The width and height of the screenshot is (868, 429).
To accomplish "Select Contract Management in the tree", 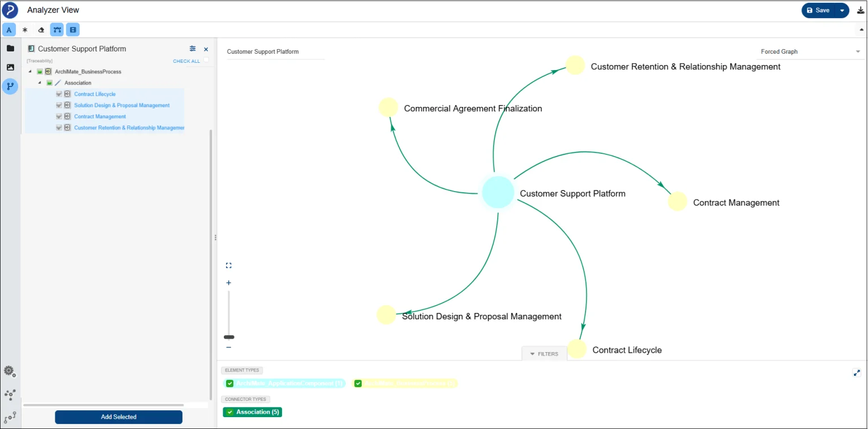I will coord(100,116).
